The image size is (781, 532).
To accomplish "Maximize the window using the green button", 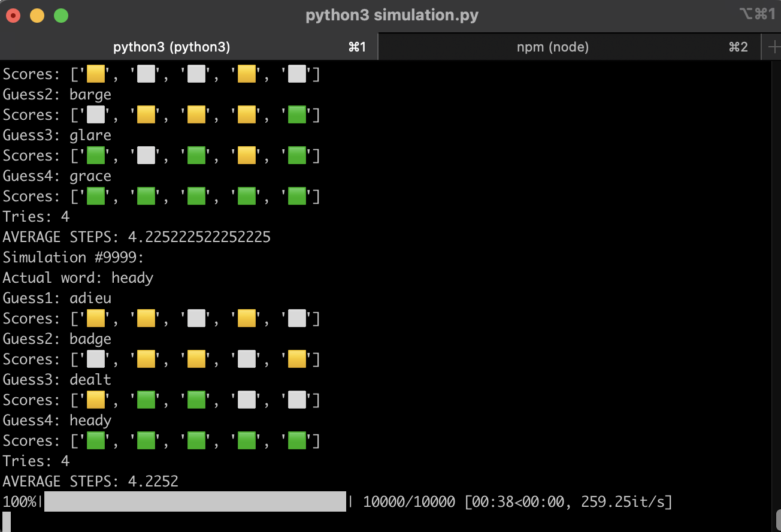I will 61,16.
